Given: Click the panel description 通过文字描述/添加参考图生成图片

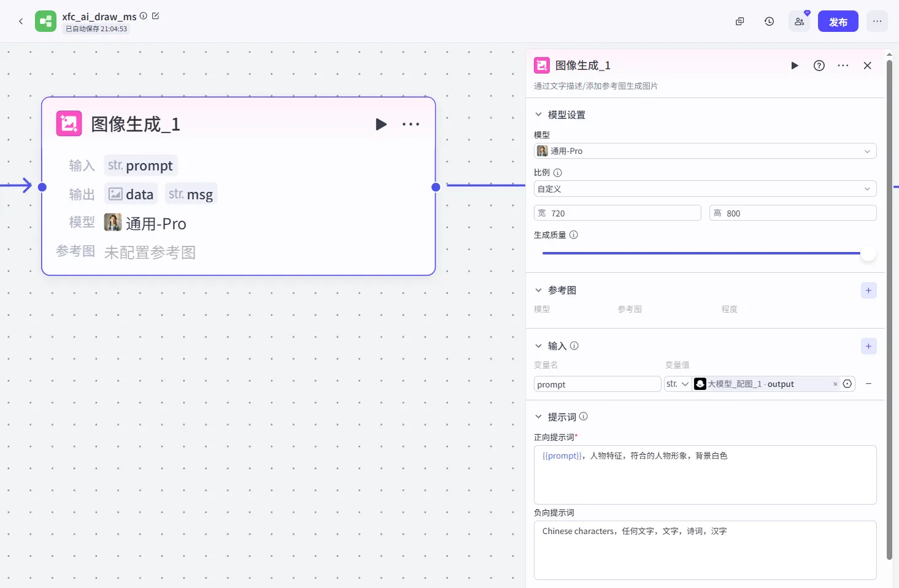Looking at the screenshot, I should coord(596,86).
